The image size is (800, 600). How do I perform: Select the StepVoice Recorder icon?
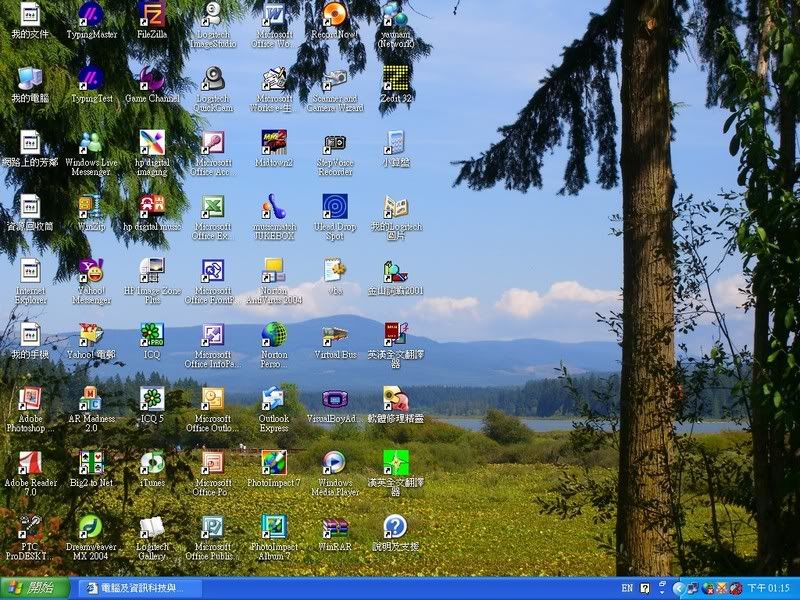pos(335,142)
